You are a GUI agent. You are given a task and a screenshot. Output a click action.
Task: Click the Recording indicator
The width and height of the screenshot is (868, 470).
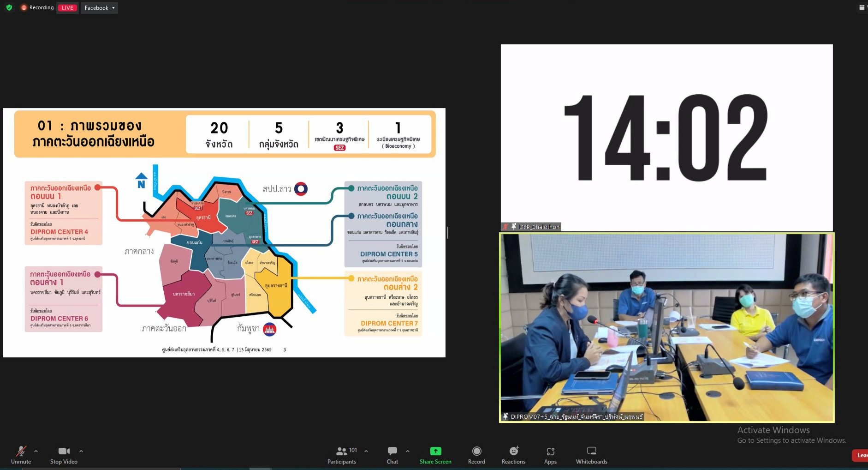point(37,8)
